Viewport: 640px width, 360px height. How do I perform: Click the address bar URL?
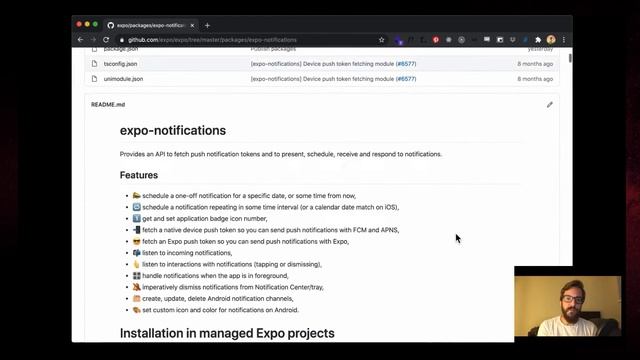(x=212, y=40)
